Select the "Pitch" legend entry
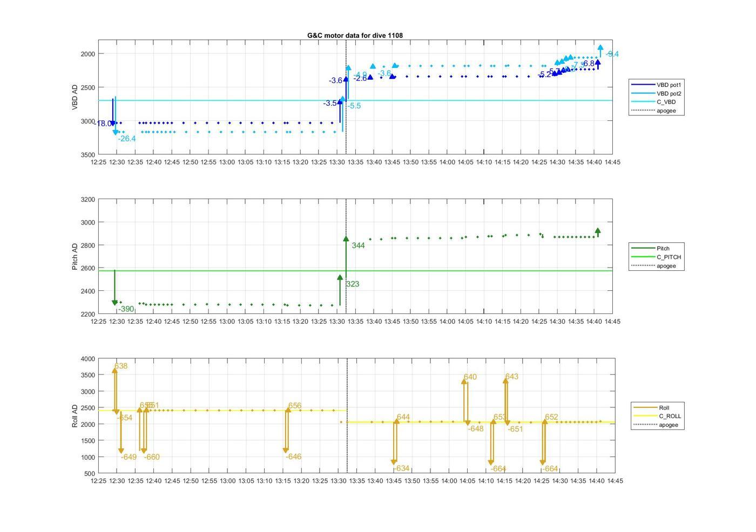This screenshot has width=756, height=532. 657,248
